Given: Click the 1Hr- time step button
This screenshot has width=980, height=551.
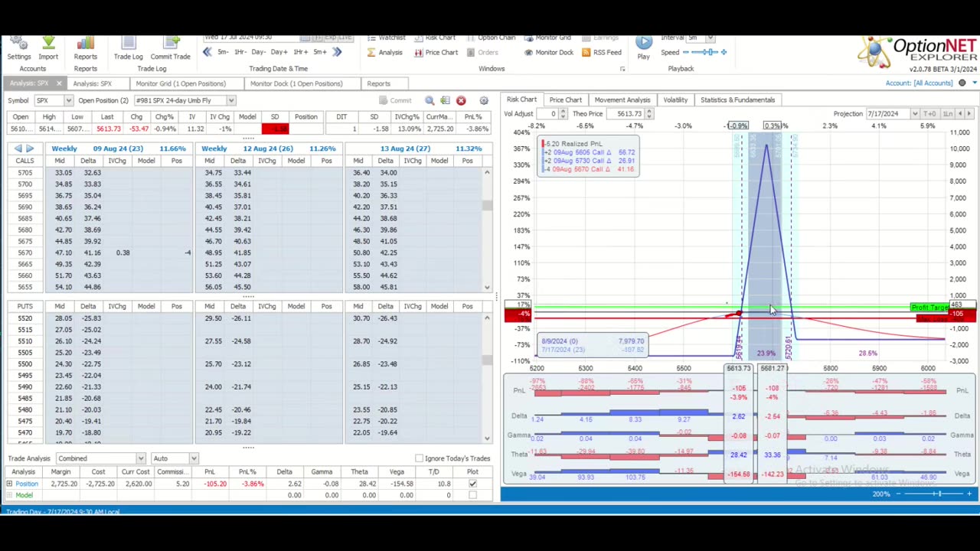Looking at the screenshot, I should pyautogui.click(x=240, y=52).
